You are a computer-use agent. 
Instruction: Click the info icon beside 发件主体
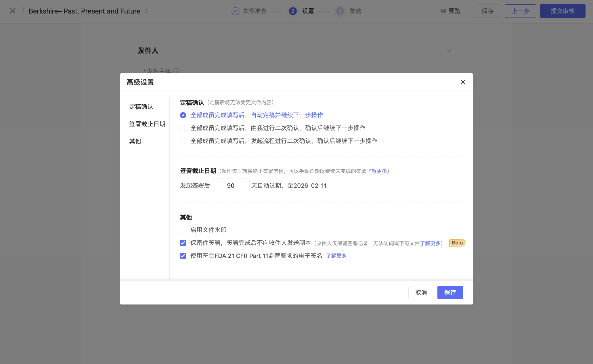[x=176, y=71]
